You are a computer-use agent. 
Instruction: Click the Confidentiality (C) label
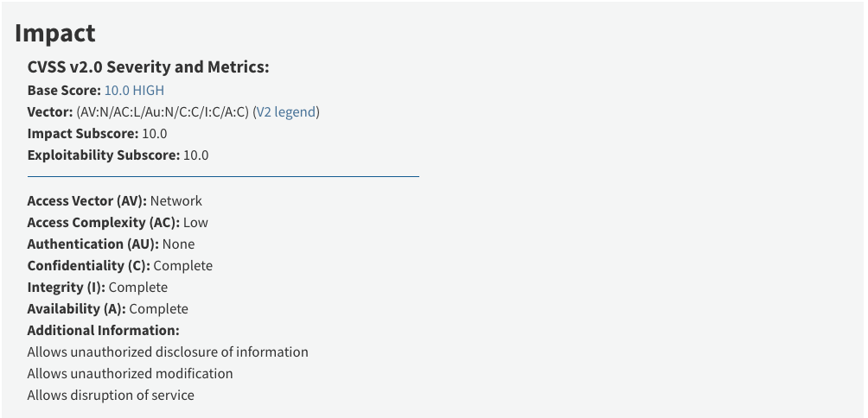coord(88,265)
